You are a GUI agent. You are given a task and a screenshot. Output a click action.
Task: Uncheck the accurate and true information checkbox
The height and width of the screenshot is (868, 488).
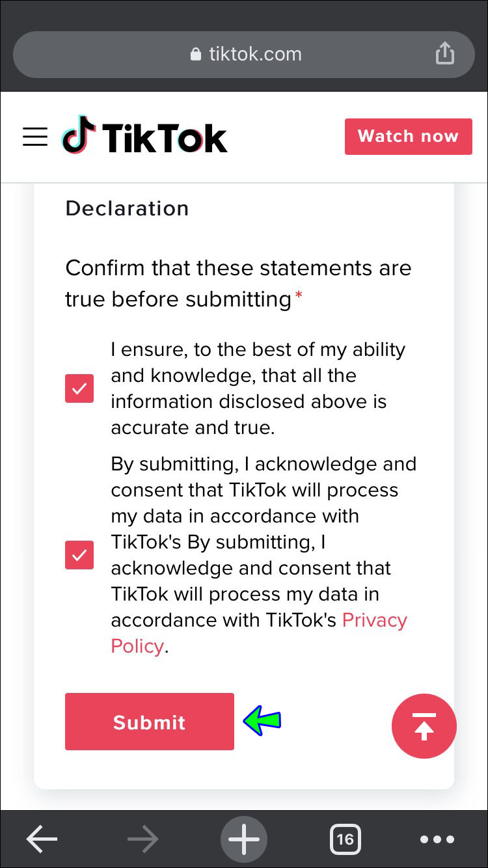coord(79,388)
